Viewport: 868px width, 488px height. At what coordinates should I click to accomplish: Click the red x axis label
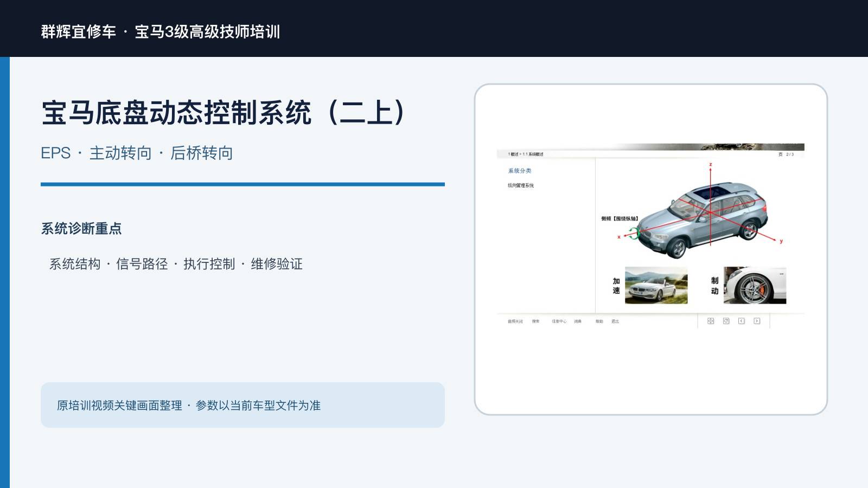click(x=619, y=237)
